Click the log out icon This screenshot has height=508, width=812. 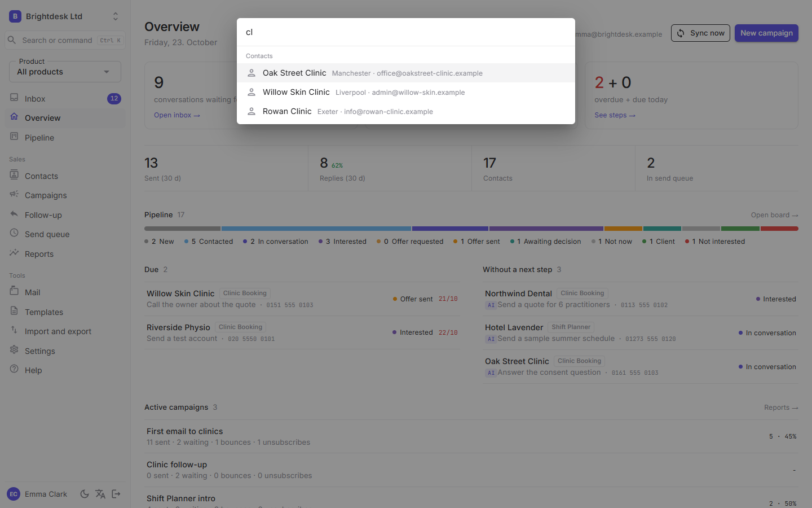click(x=116, y=494)
